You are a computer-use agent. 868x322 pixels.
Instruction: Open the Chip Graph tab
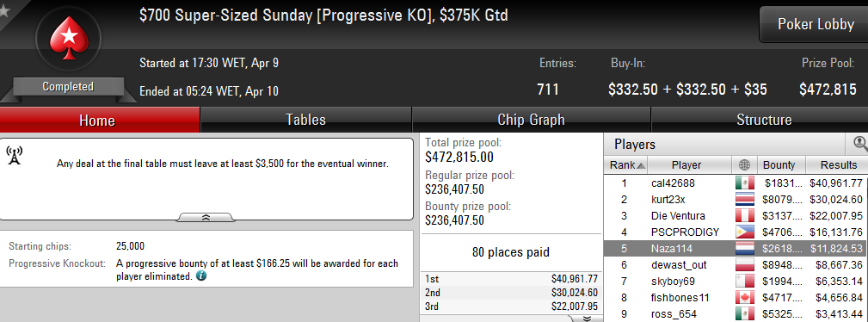[531, 120]
